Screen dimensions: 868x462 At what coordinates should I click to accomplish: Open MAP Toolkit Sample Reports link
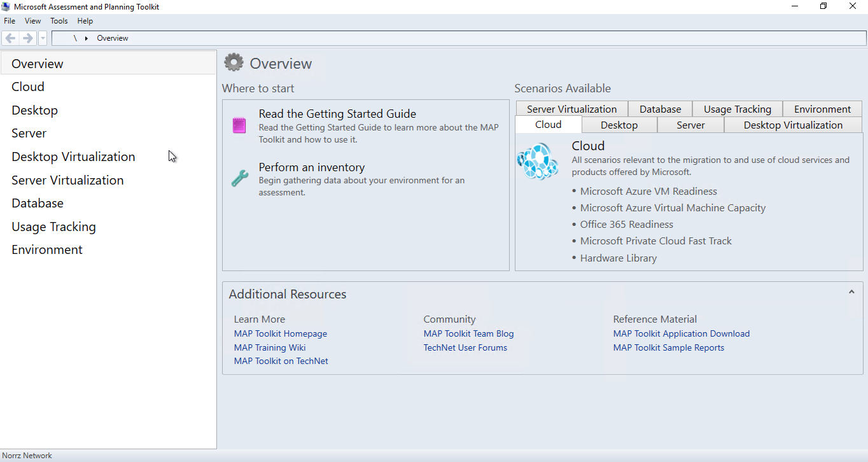tap(668, 347)
